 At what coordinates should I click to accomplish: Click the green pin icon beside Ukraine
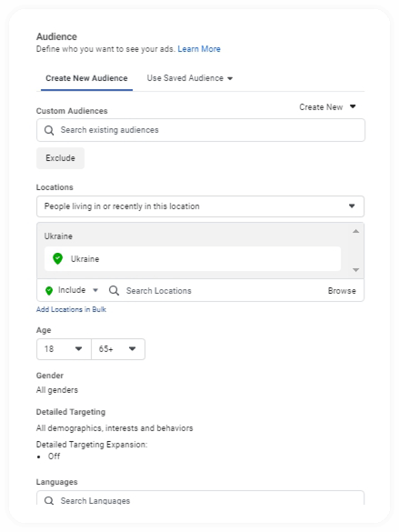(x=57, y=258)
